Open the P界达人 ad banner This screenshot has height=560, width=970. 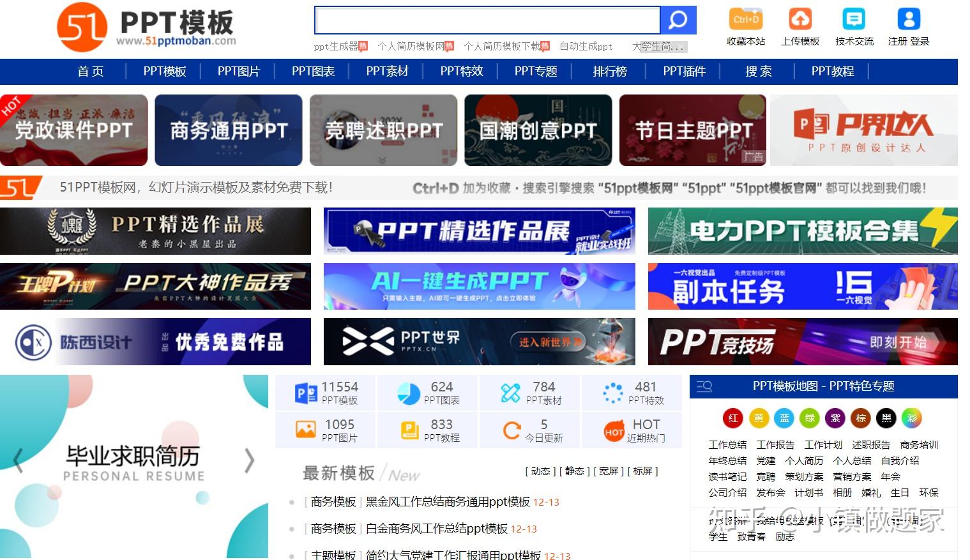pyautogui.click(x=864, y=130)
